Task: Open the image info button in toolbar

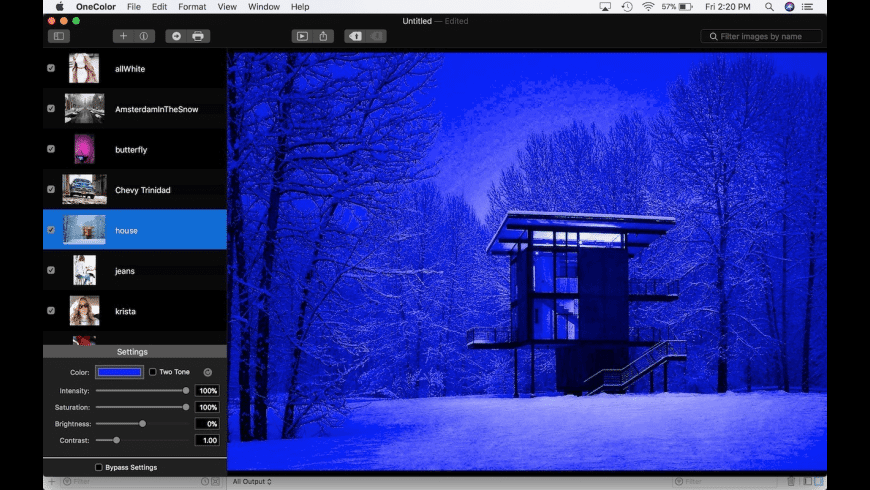Action: (144, 36)
